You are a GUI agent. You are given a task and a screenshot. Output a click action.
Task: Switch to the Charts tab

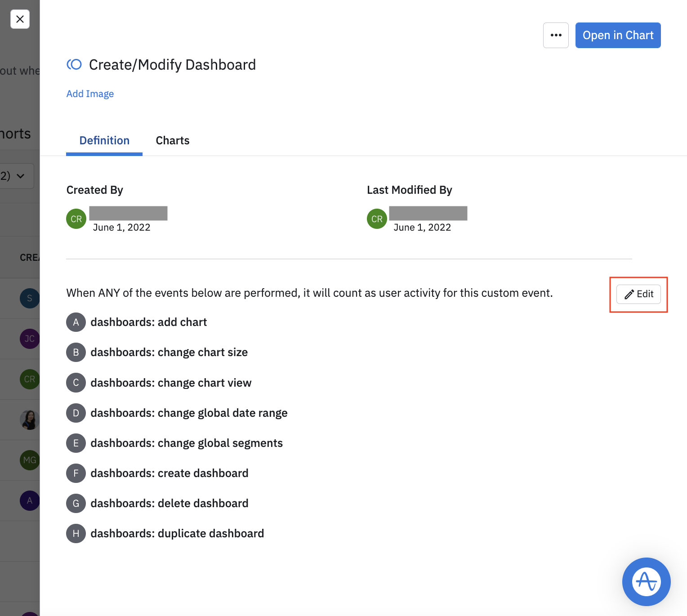click(x=173, y=141)
